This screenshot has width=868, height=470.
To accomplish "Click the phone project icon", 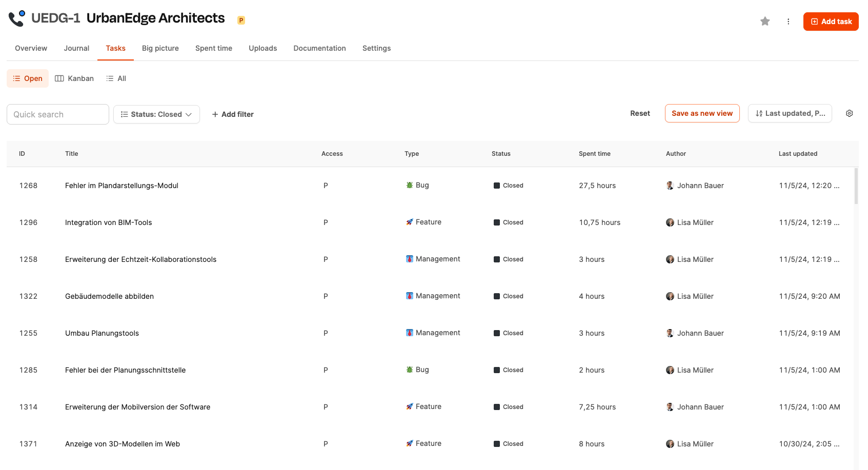I will (x=17, y=18).
